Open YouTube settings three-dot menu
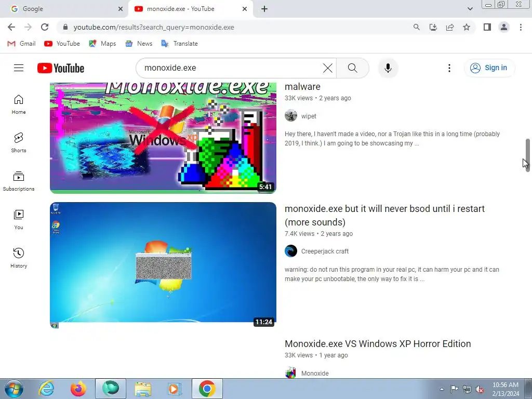 449,68
